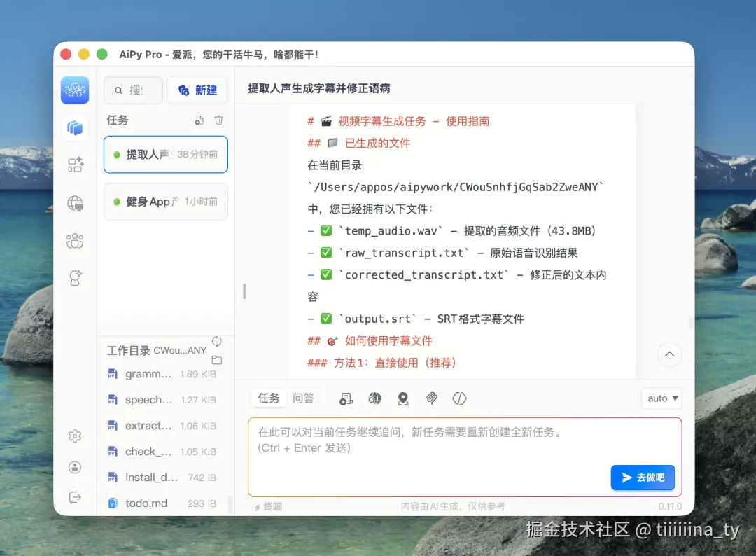Select the 任务 tab above input
The height and width of the screenshot is (556, 756).
click(268, 397)
